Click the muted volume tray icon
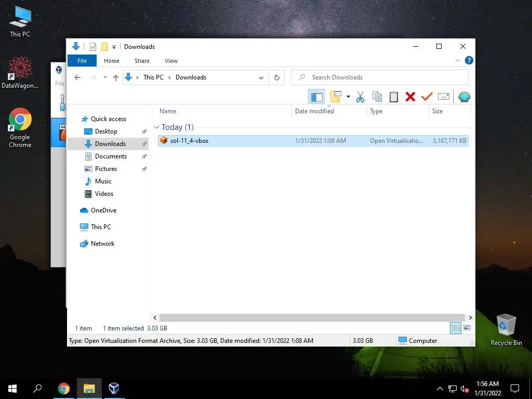 pyautogui.click(x=464, y=389)
